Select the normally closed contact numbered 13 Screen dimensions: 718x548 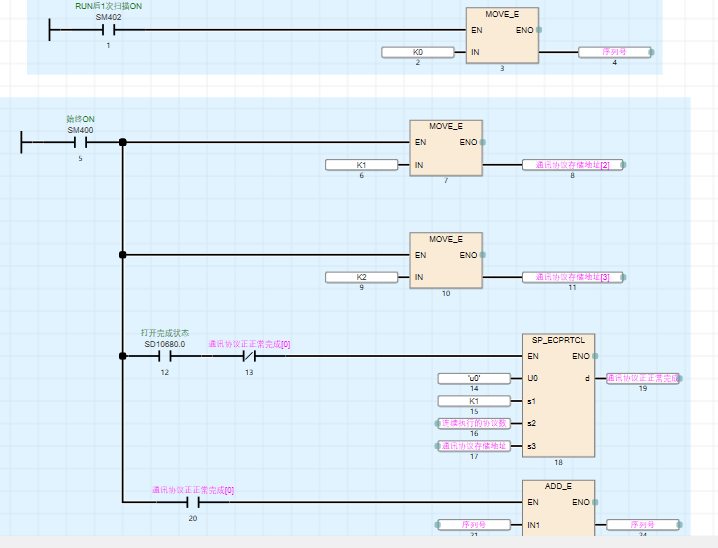(x=249, y=356)
